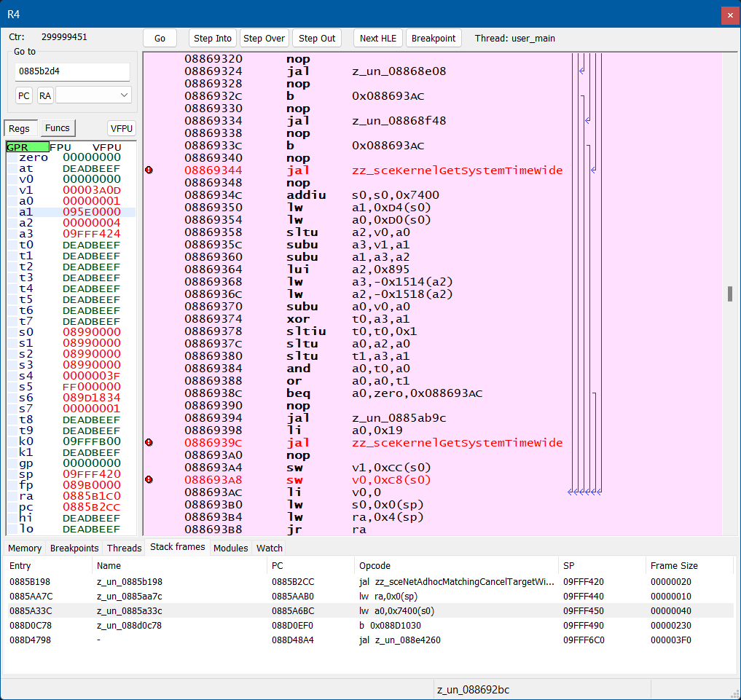Select register v1 value 00003A0D

pos(92,190)
